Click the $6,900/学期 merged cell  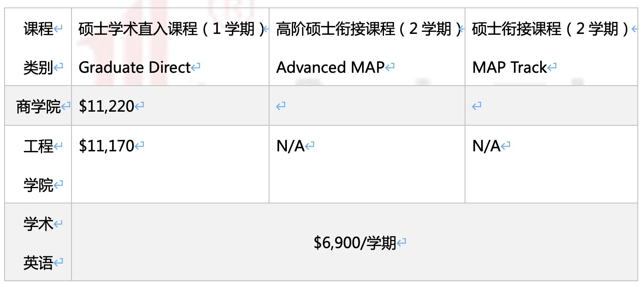point(355,243)
